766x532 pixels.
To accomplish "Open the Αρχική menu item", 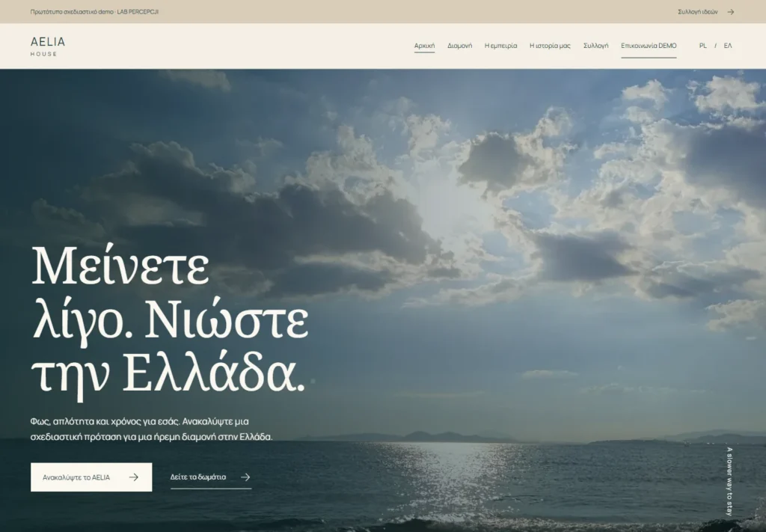I will point(424,46).
